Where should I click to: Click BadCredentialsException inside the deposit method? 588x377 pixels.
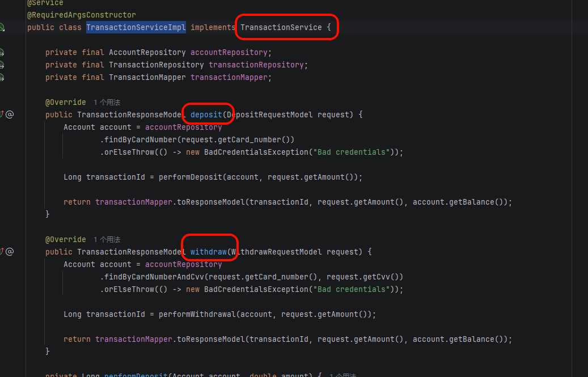pos(256,152)
